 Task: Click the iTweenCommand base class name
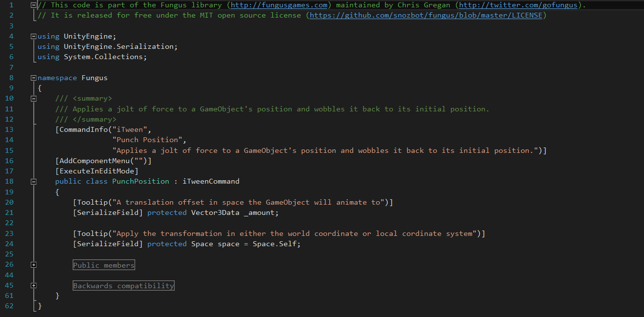click(211, 181)
